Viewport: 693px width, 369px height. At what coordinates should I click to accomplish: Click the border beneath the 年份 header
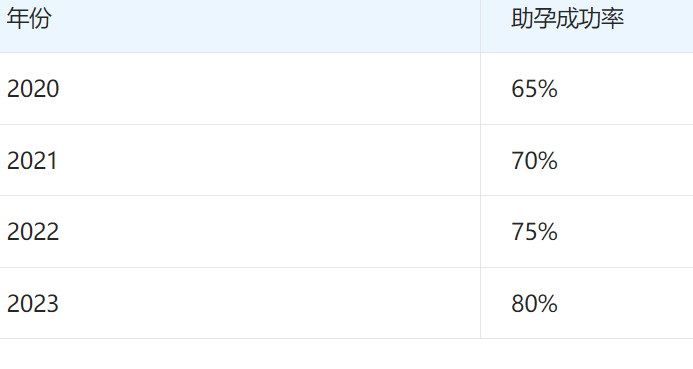(240, 53)
